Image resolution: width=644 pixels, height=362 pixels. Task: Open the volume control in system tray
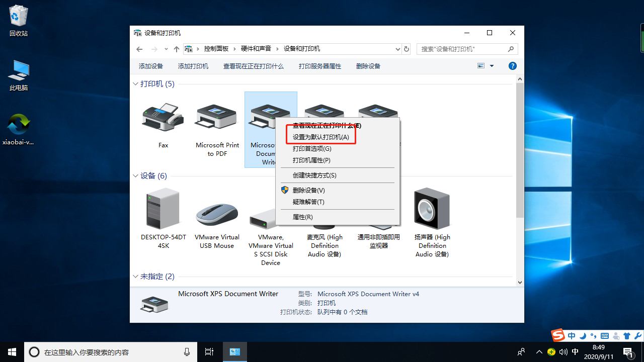[563, 352]
